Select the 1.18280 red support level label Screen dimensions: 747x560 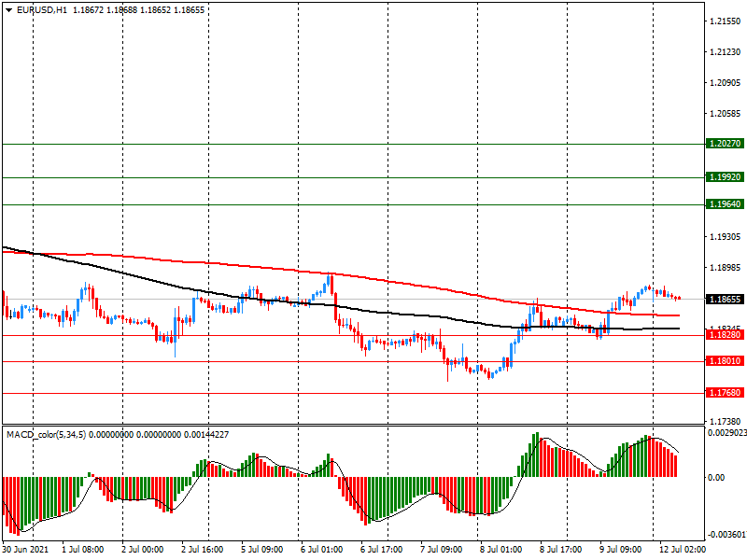click(725, 335)
